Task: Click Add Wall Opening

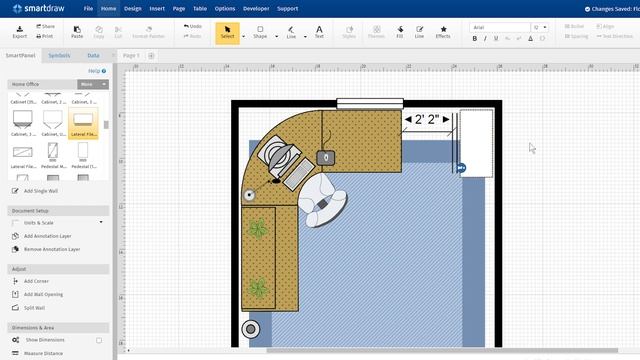Action: (38, 294)
